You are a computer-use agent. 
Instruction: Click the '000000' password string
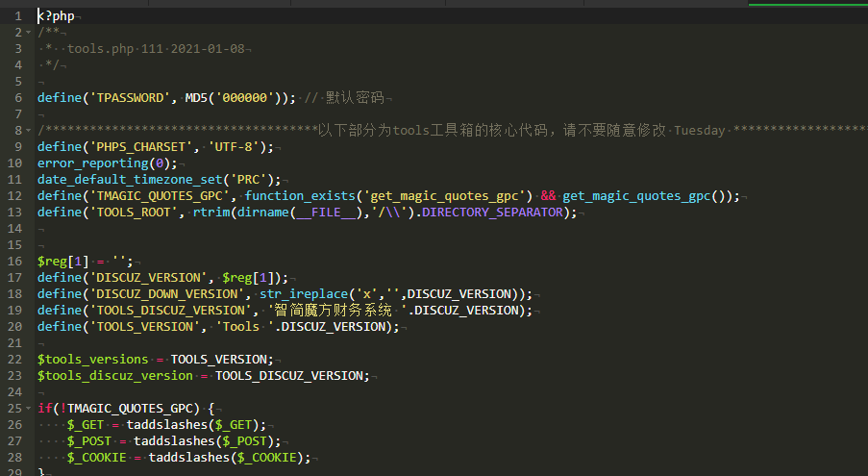click(x=245, y=98)
